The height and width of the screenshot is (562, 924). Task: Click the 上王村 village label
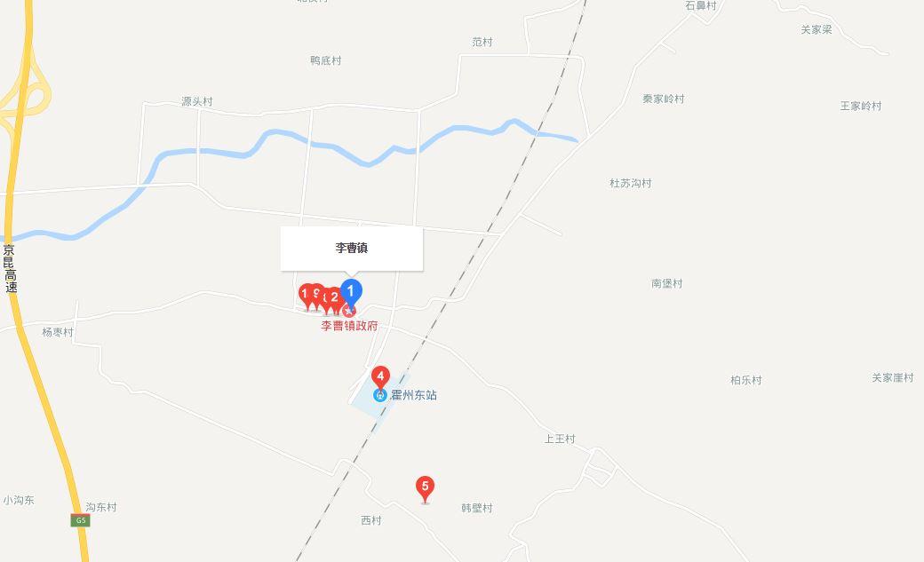(x=559, y=439)
